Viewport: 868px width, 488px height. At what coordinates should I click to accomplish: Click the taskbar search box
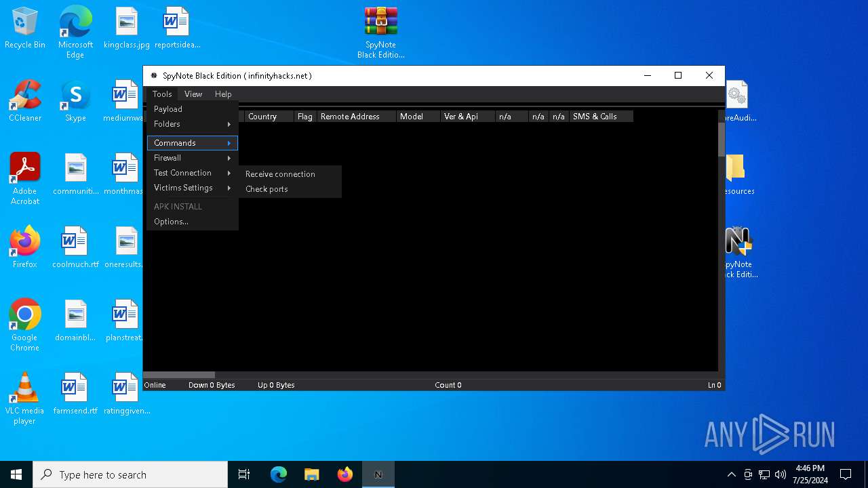[x=130, y=474]
